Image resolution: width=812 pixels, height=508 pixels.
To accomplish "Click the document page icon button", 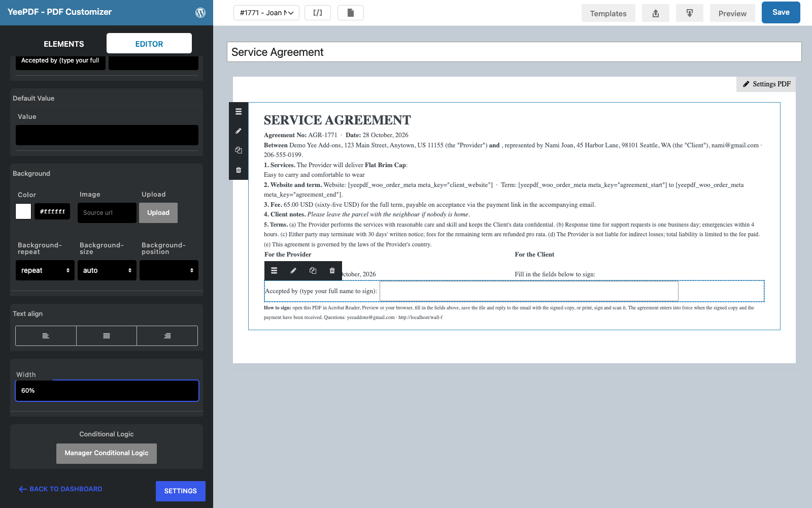I will (x=351, y=13).
